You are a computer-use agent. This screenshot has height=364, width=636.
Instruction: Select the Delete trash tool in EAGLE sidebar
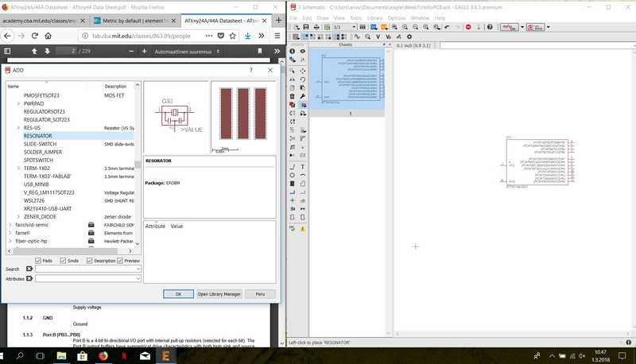tap(292, 96)
